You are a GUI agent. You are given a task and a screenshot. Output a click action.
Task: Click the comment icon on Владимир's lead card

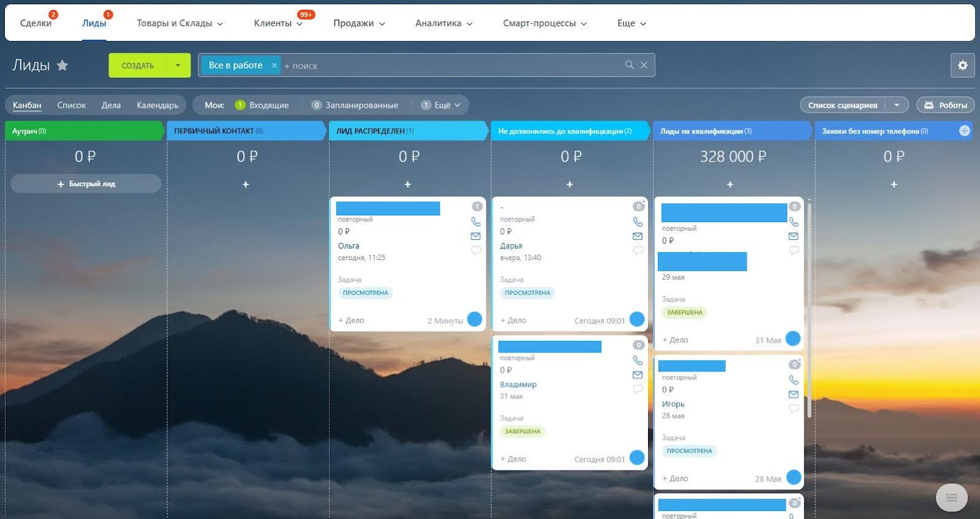coord(638,389)
